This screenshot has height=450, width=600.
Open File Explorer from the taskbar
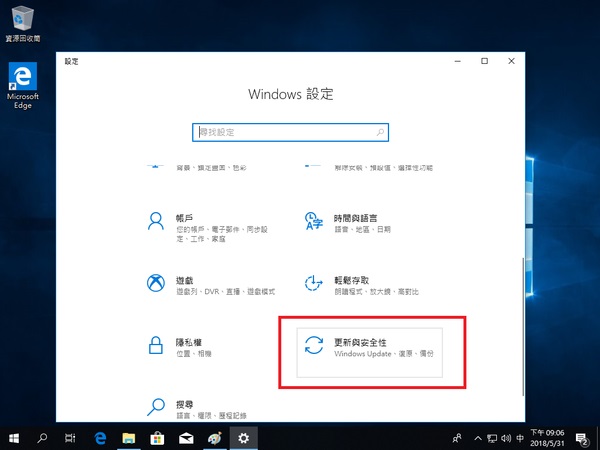(x=129, y=438)
